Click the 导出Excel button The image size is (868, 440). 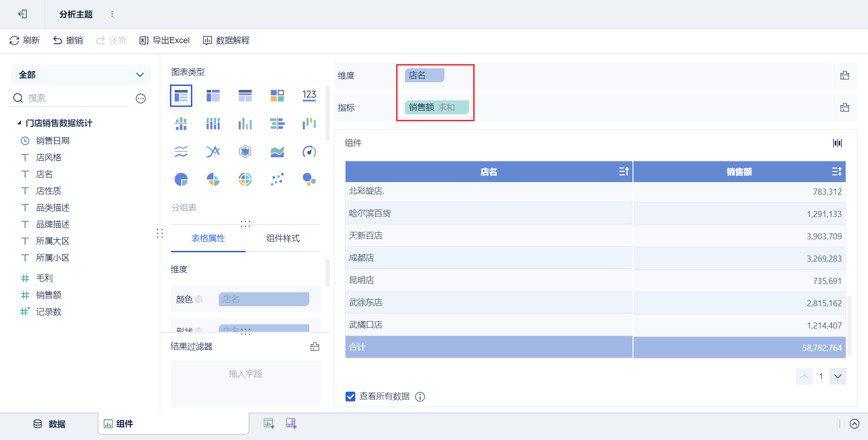pos(165,40)
